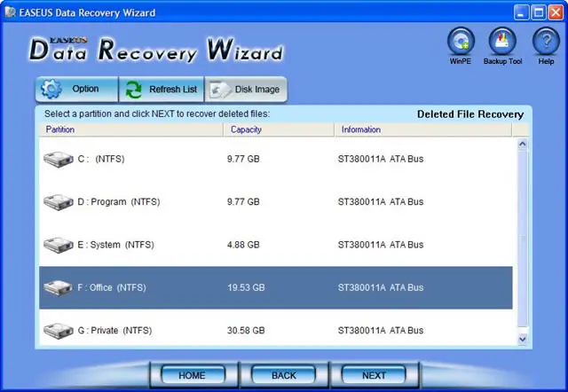Screen dimensions: 568x392
Task: Maximize the Data Recovery Wizard window
Action: point(539,12)
